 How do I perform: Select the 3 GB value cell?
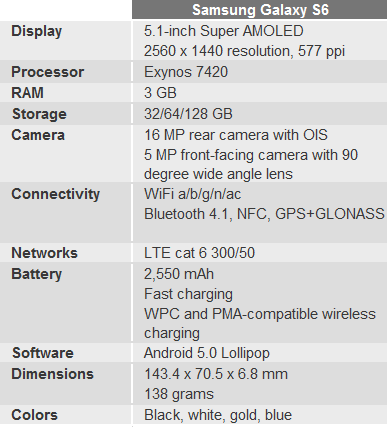click(x=160, y=93)
